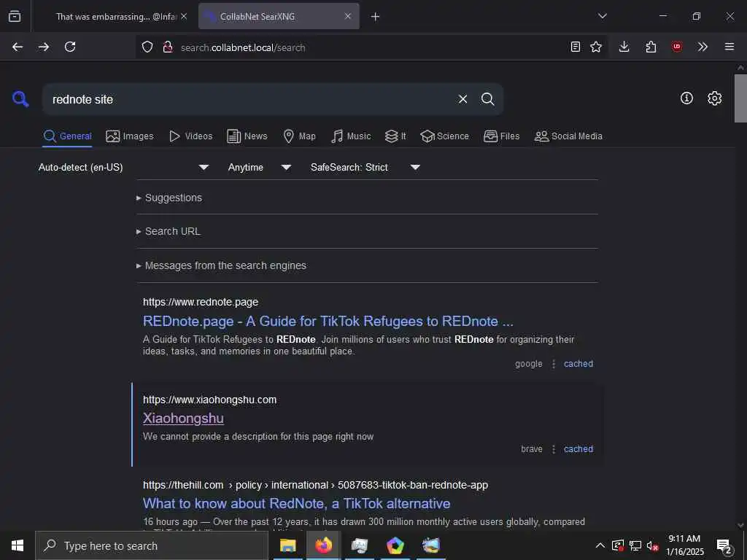Switch to the Social Media category
The width and height of the screenshot is (747, 560).
(568, 136)
